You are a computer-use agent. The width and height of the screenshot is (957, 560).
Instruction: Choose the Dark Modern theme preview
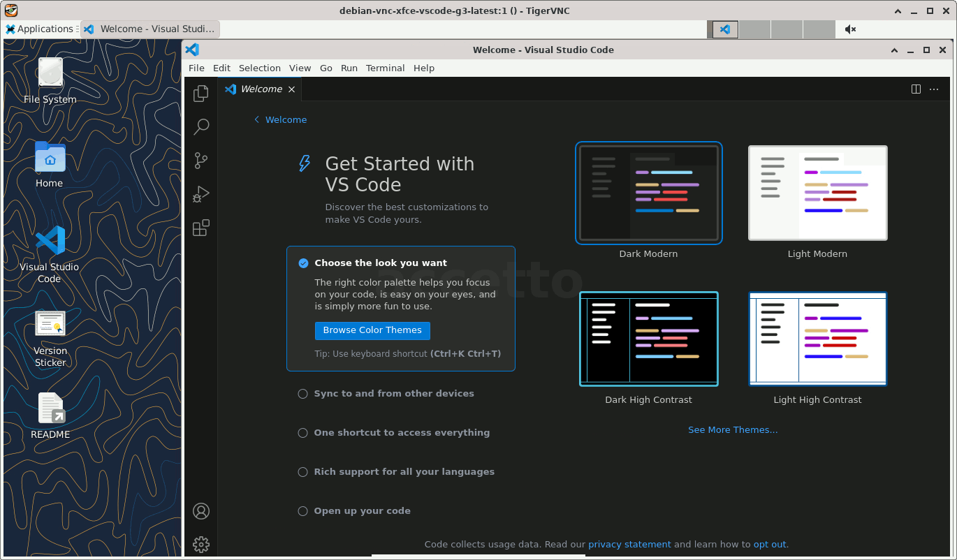click(649, 193)
